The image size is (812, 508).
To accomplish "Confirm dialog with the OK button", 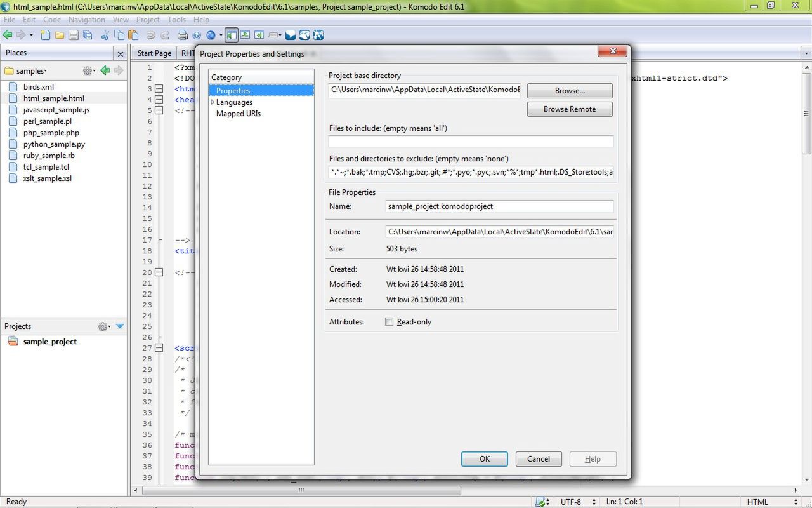I will (485, 459).
